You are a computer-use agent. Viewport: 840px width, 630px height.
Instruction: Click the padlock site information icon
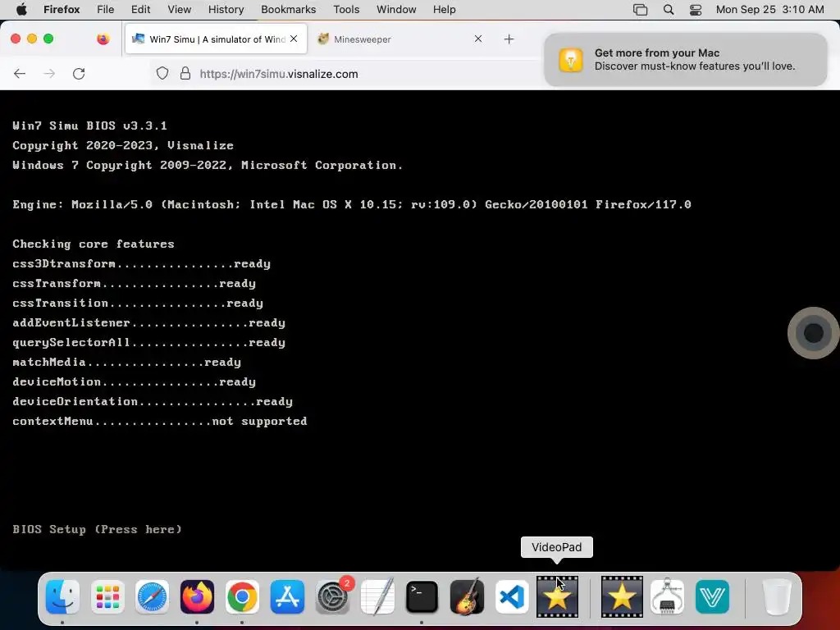(185, 74)
